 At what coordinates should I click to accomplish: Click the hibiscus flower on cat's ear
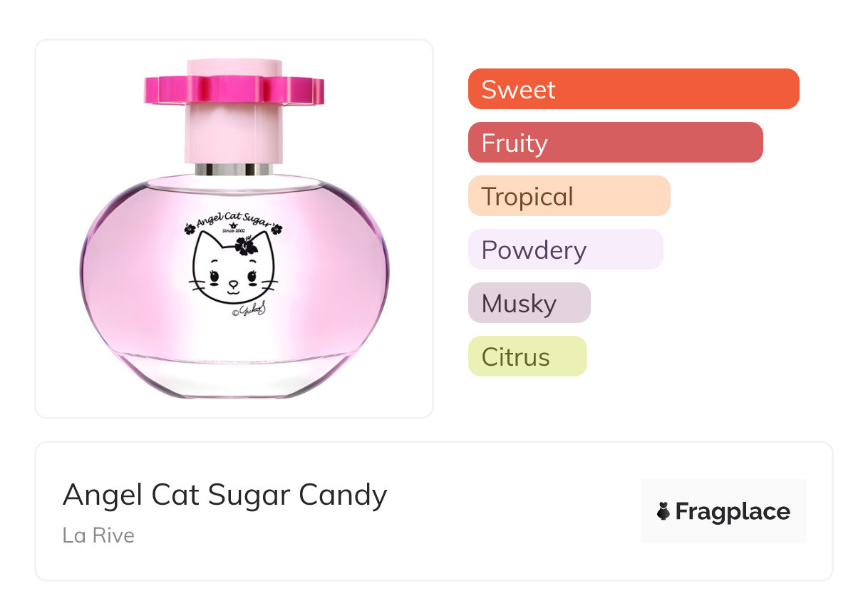pos(247,247)
